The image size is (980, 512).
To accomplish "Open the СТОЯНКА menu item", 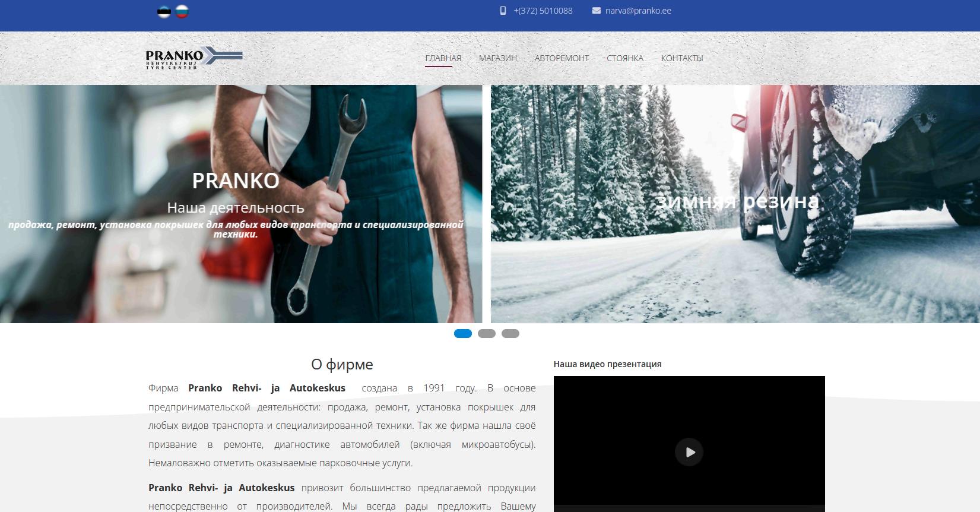I will coord(625,58).
